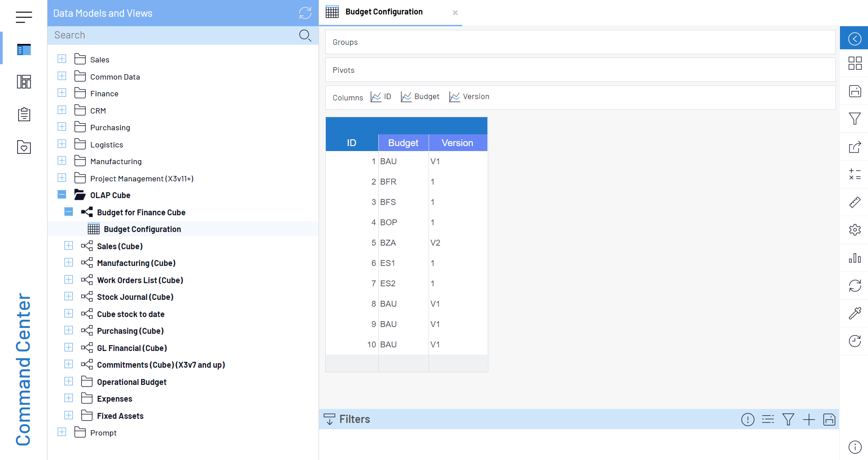Open the hamburger menu
The height and width of the screenshot is (460, 868).
pos(24,17)
